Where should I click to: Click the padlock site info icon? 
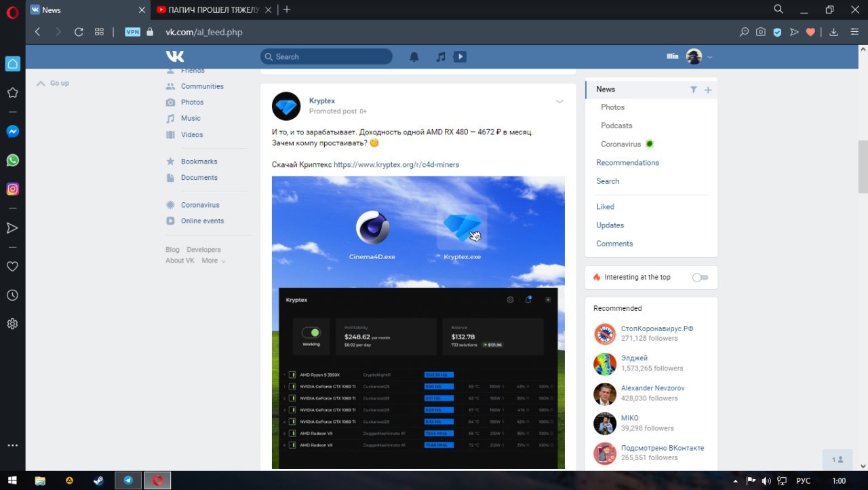[150, 32]
